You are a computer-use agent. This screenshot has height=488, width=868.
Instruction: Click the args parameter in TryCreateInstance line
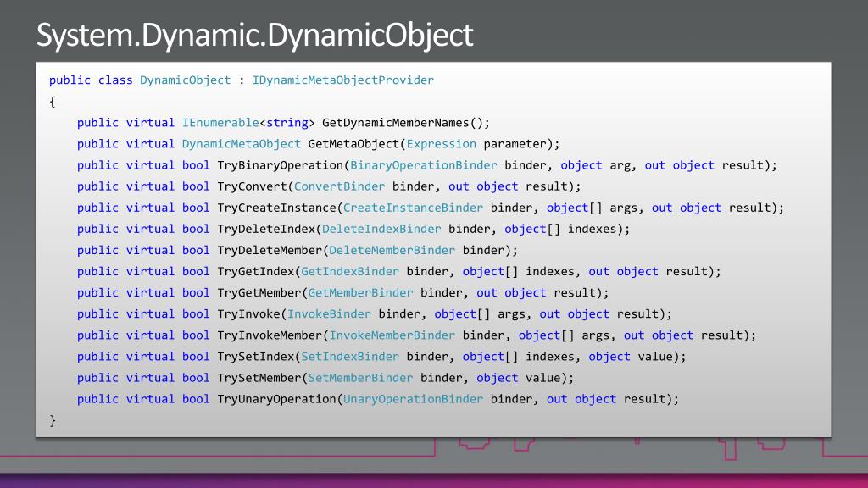(623, 208)
